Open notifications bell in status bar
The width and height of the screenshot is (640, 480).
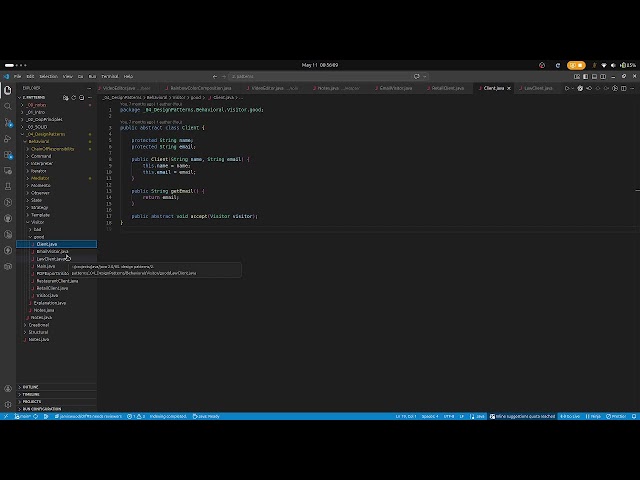coord(634,416)
